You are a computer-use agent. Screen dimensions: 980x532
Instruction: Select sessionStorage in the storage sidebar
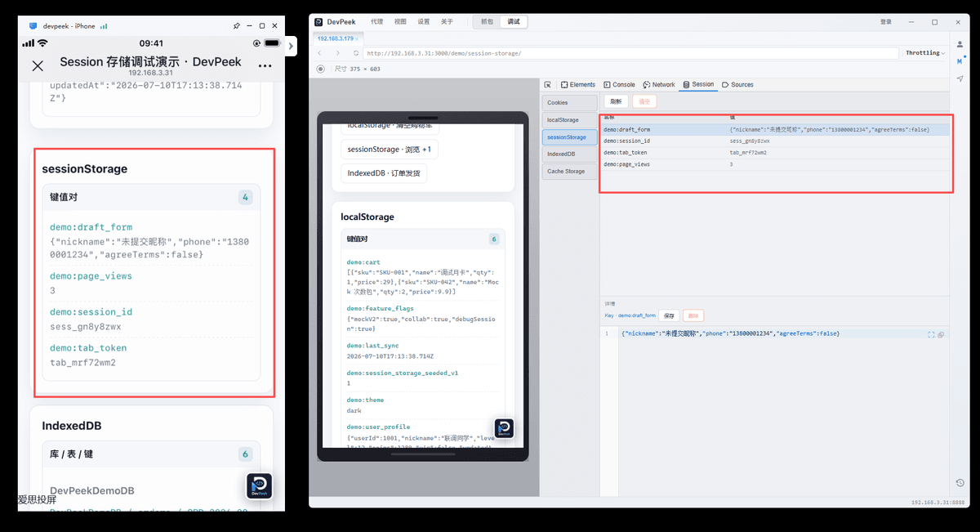tap(569, 137)
